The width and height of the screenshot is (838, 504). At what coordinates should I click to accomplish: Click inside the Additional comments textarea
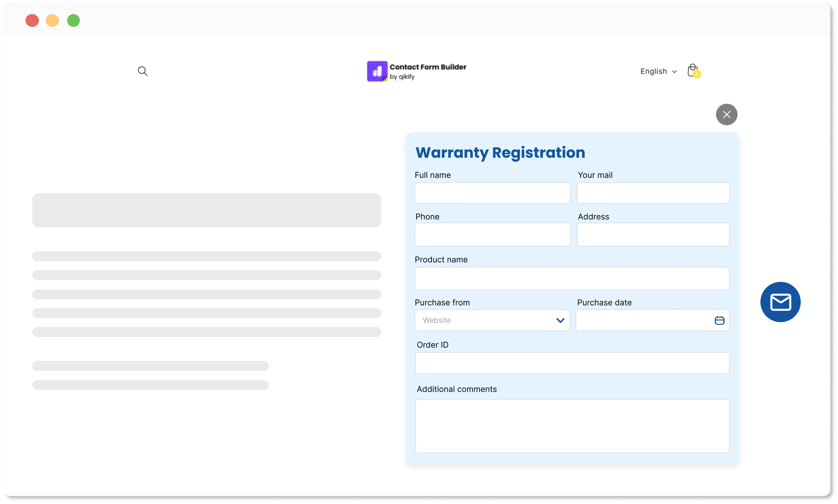coord(572,426)
